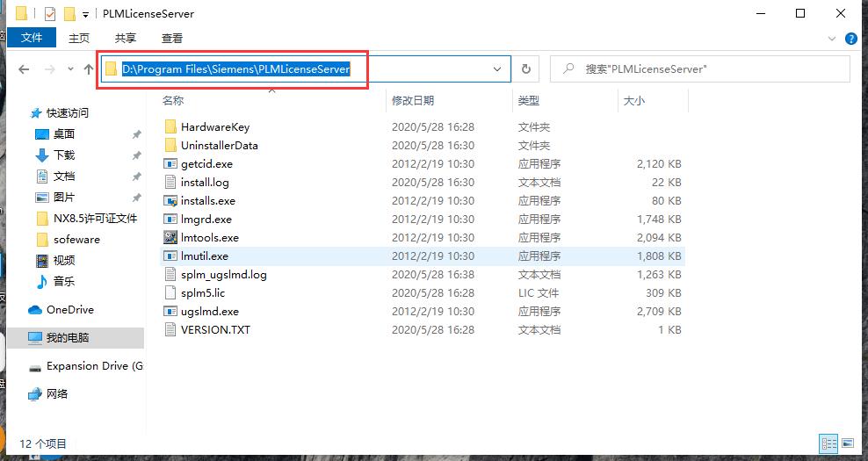Image resolution: width=868 pixels, height=461 pixels.
Task: Sort files by 修改日期 column header
Action: click(413, 100)
